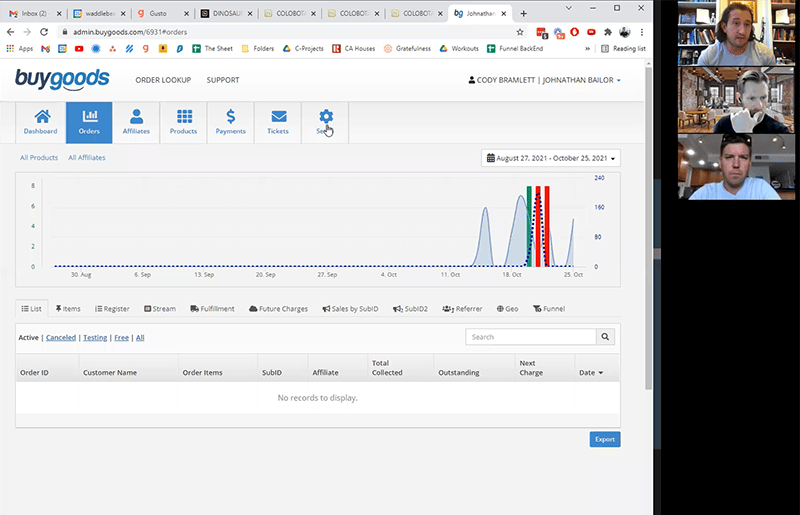Screen dimensions: 800x515
Task: Click the search magnifier button
Action: (606, 337)
